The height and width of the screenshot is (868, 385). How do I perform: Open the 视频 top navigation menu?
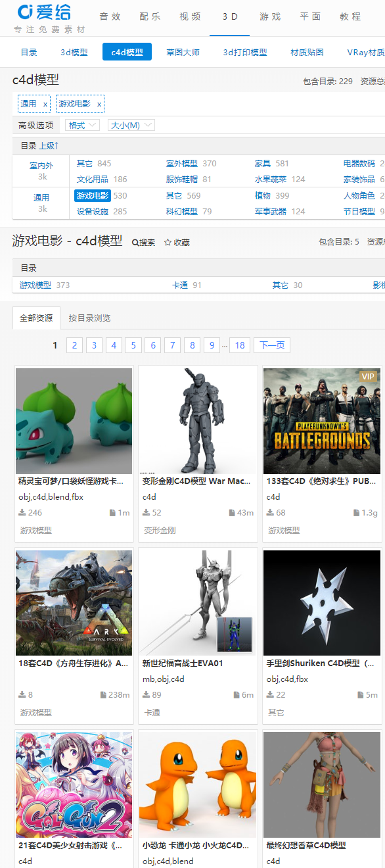pyautogui.click(x=191, y=16)
